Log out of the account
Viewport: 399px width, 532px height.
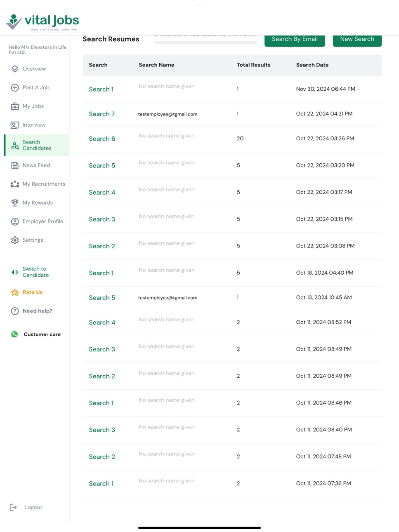point(33,507)
